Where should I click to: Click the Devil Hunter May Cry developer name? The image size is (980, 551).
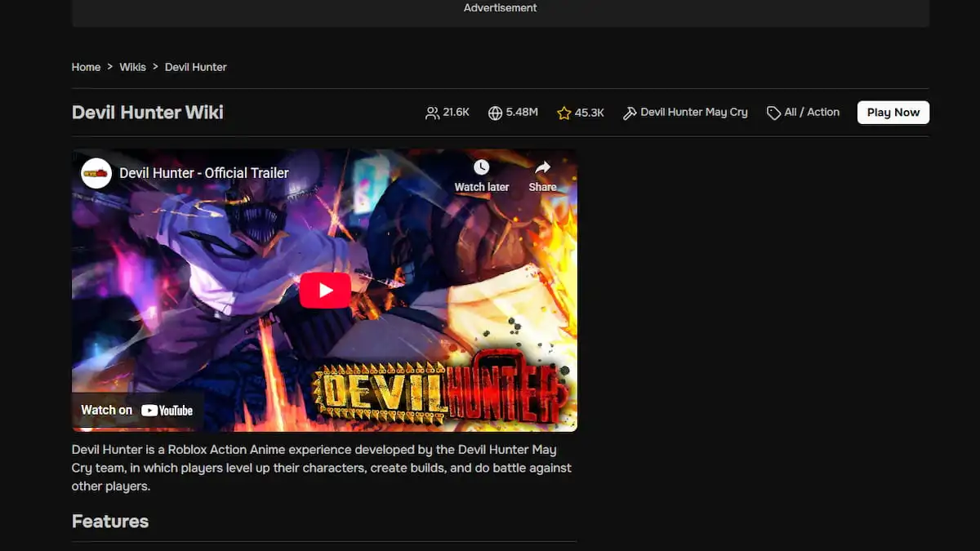point(693,113)
